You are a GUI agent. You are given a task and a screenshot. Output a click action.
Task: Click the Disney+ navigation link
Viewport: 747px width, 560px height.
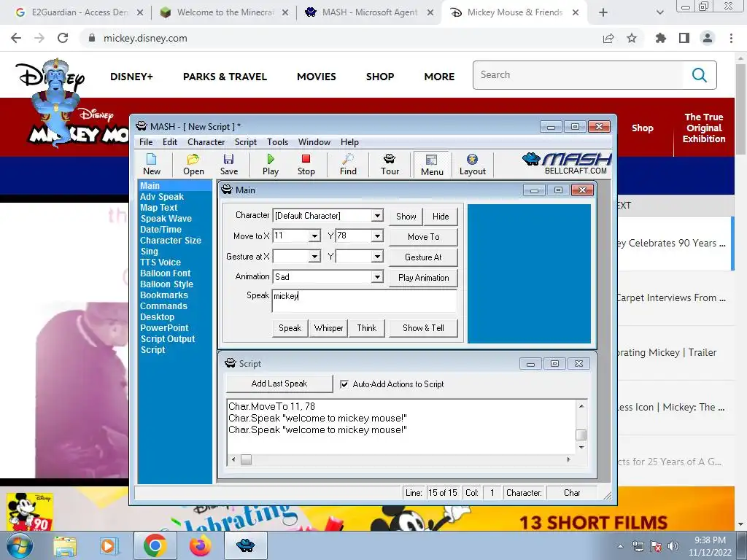(x=131, y=77)
